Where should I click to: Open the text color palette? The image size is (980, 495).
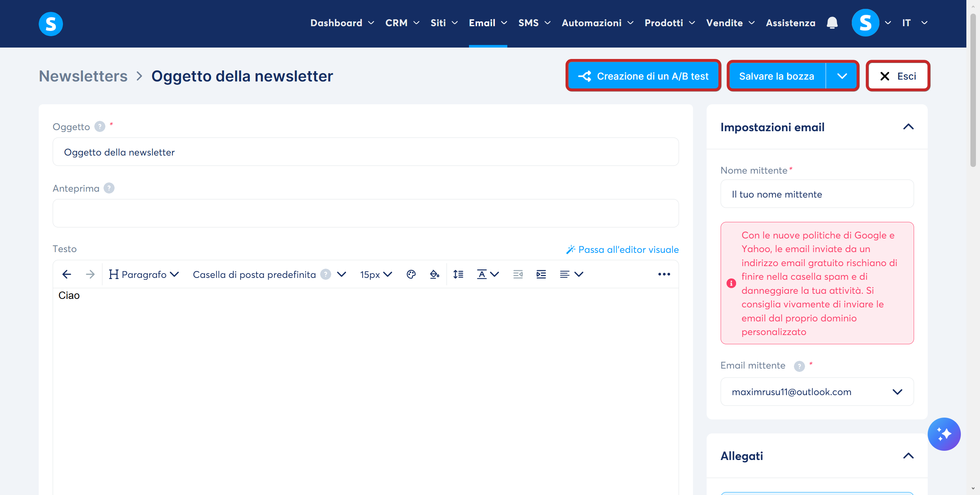point(411,274)
